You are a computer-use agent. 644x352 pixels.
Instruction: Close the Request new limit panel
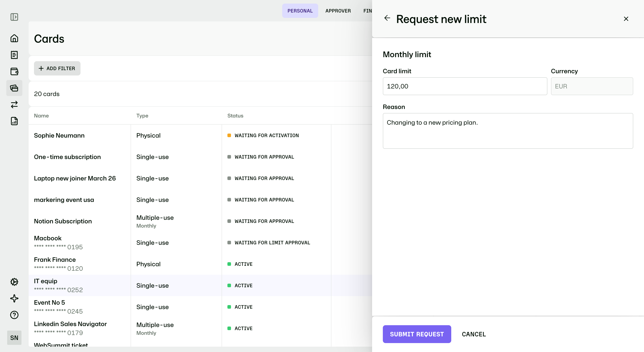626,19
